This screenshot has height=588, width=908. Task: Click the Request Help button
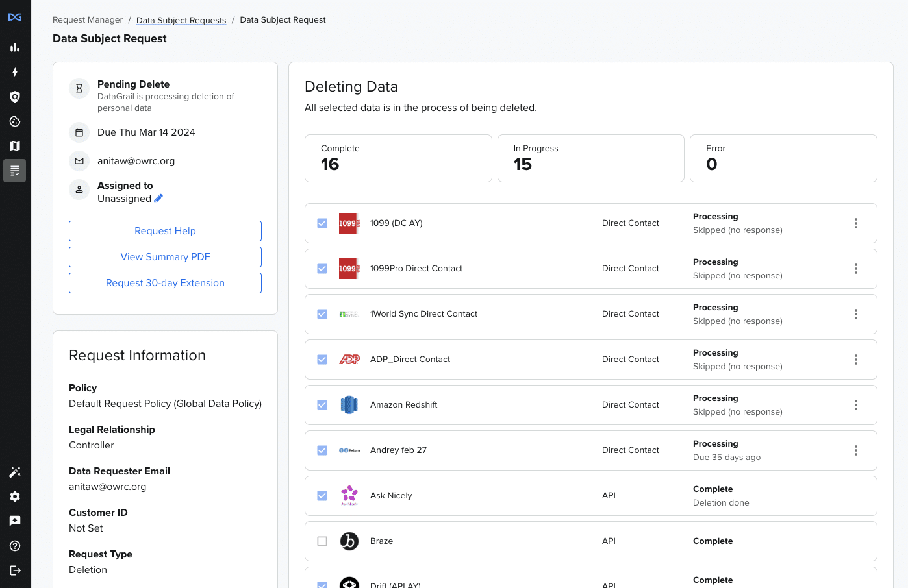(x=165, y=231)
